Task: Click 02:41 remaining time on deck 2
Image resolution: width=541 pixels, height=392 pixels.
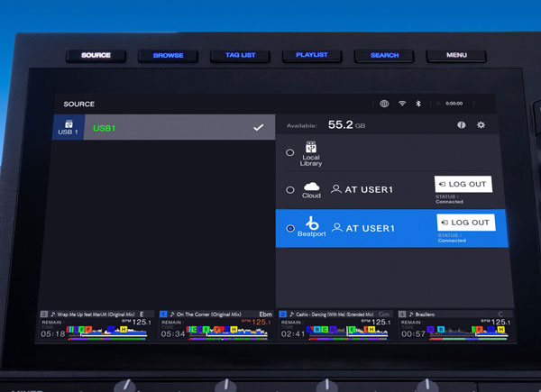Action: 292,333
